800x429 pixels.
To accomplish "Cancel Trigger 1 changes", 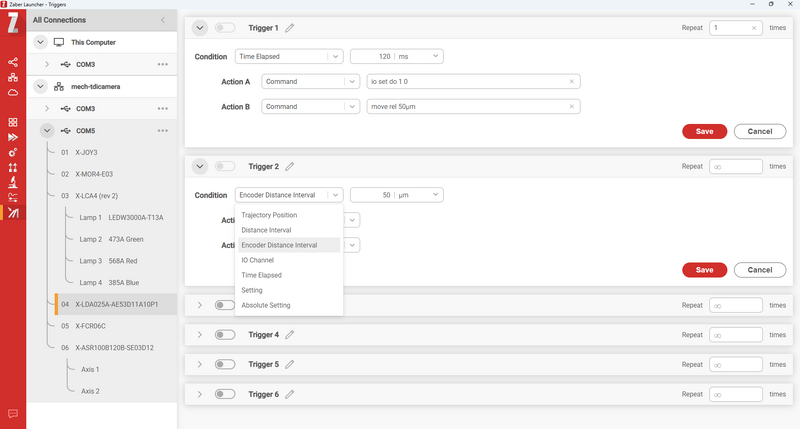I will (760, 132).
